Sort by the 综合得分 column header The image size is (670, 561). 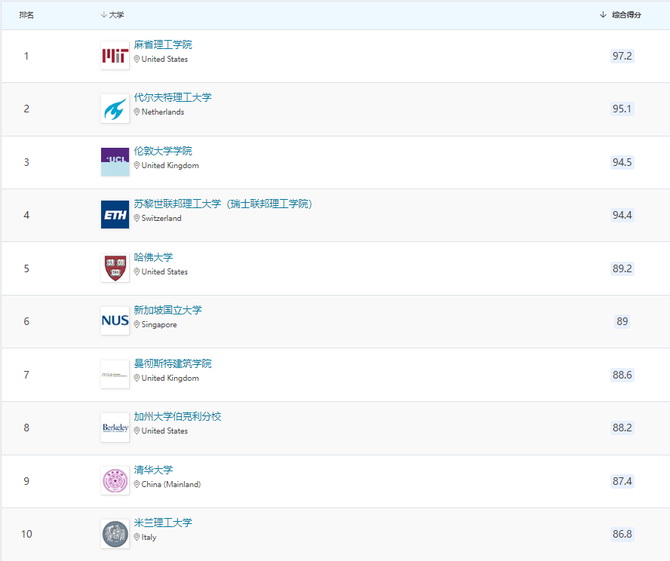pos(620,15)
